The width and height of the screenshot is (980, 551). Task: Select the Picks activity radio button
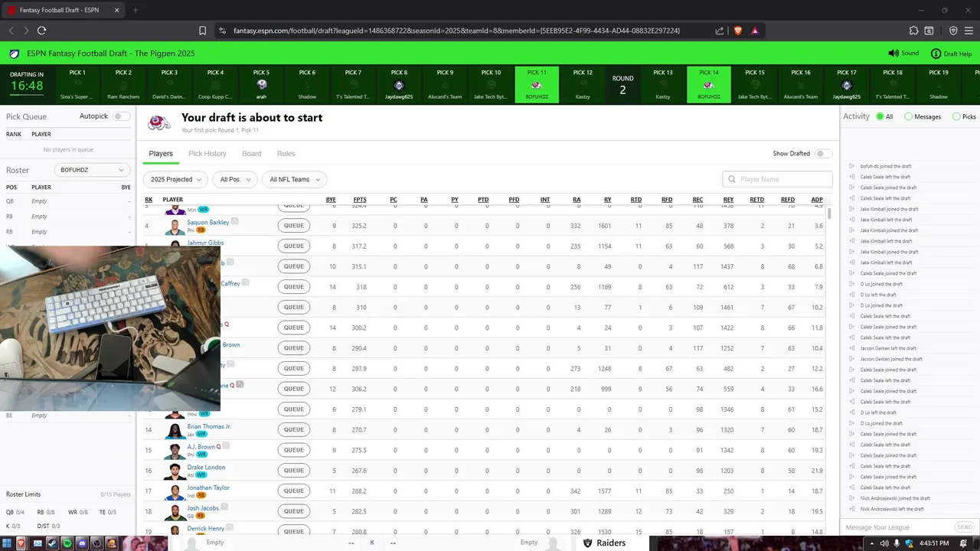click(956, 116)
